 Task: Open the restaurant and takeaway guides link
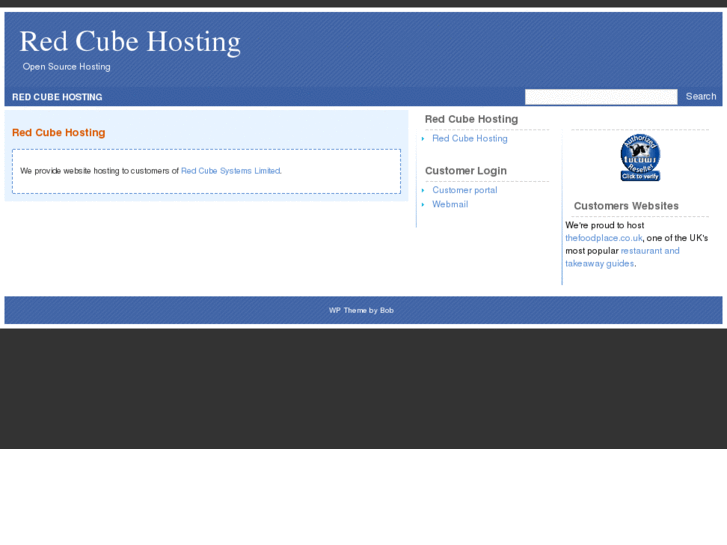[x=622, y=257]
